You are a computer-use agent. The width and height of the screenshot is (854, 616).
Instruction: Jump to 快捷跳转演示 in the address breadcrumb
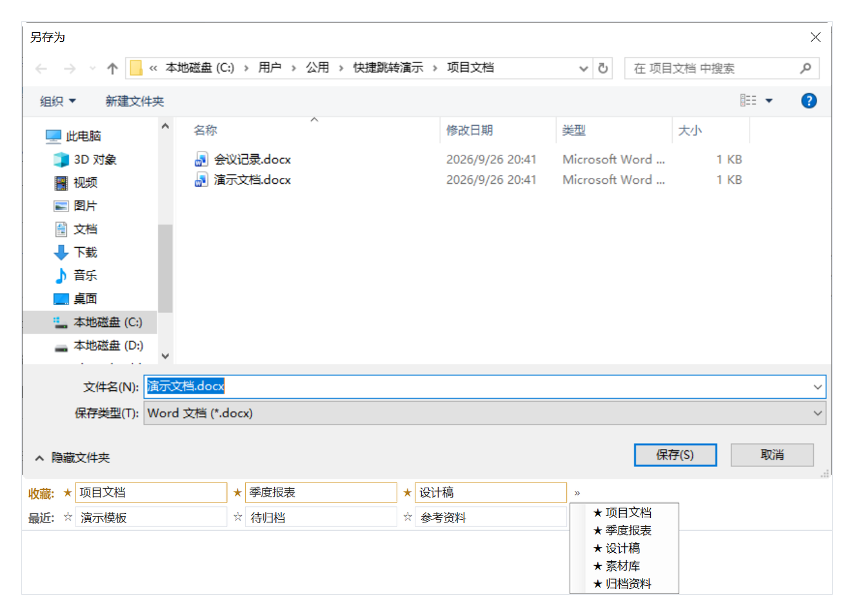click(388, 68)
